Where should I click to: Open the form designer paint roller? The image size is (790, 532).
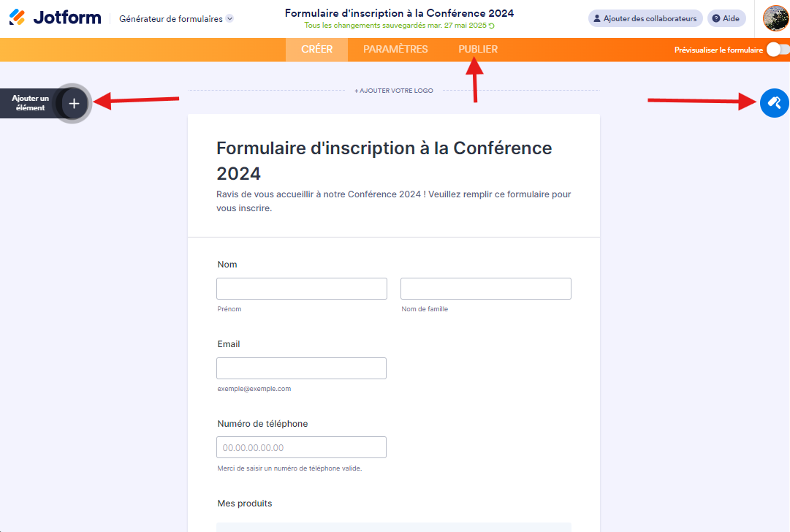pos(775,103)
